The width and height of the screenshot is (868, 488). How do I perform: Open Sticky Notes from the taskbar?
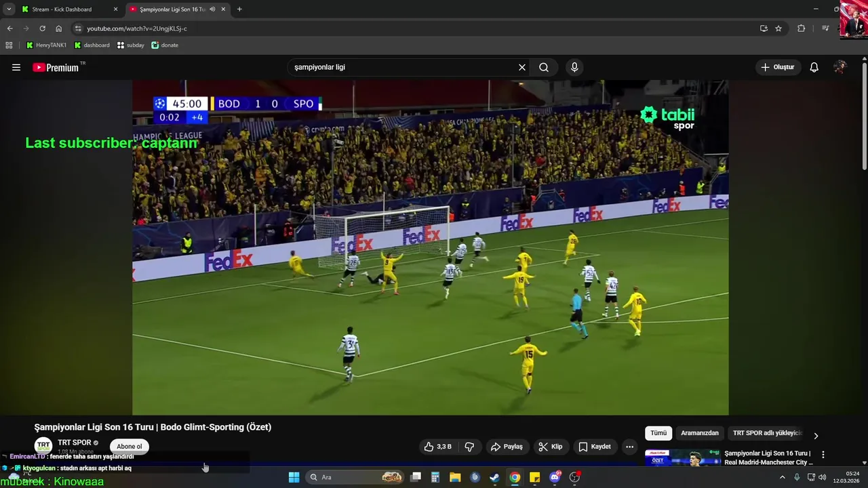535,477
